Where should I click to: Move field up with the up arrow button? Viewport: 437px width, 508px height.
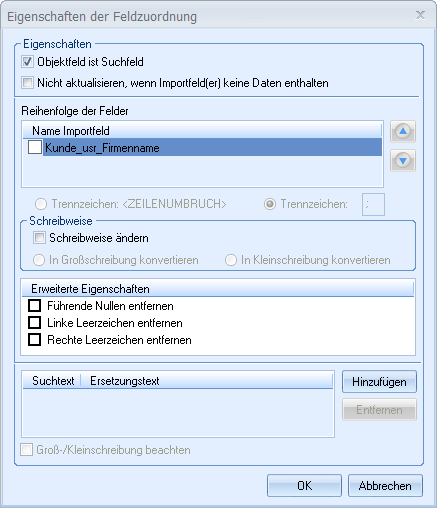[x=403, y=131]
